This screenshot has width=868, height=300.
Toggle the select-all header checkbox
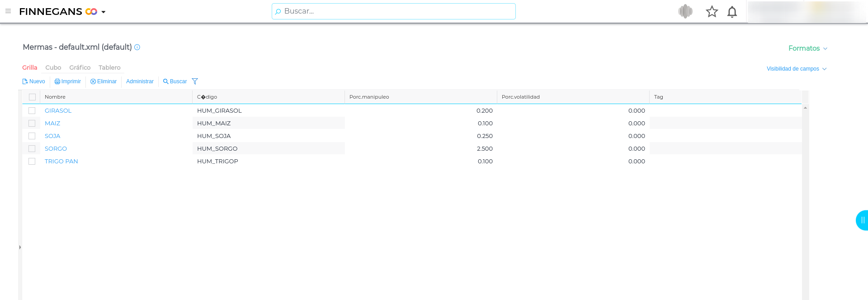pos(32,97)
